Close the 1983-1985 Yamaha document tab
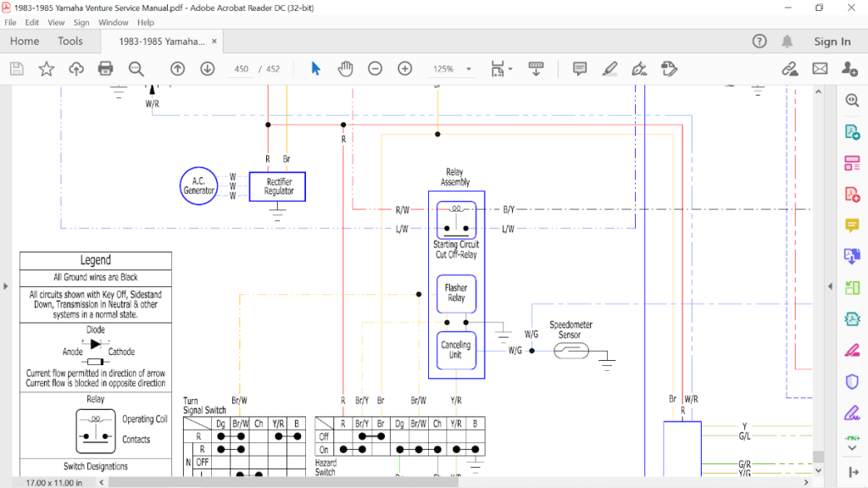Screen dimensions: 868x488 click(214, 41)
